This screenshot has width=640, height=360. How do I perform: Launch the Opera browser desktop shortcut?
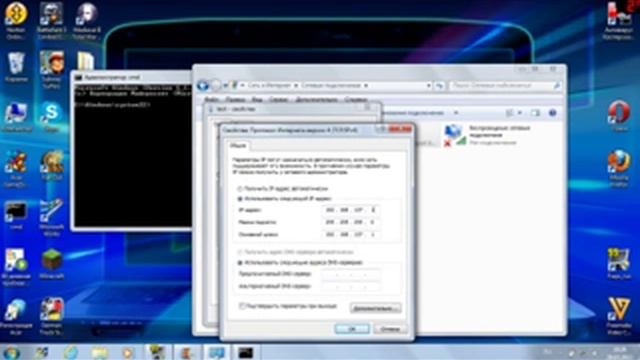(619, 115)
